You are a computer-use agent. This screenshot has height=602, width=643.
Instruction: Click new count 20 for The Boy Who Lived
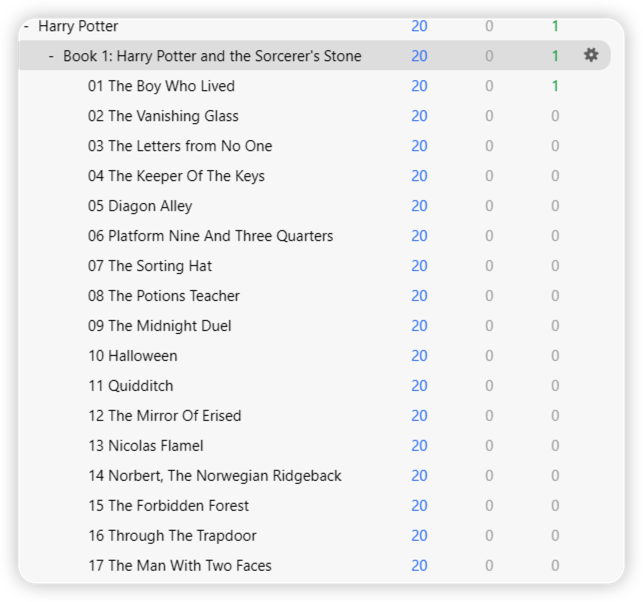pyautogui.click(x=419, y=86)
